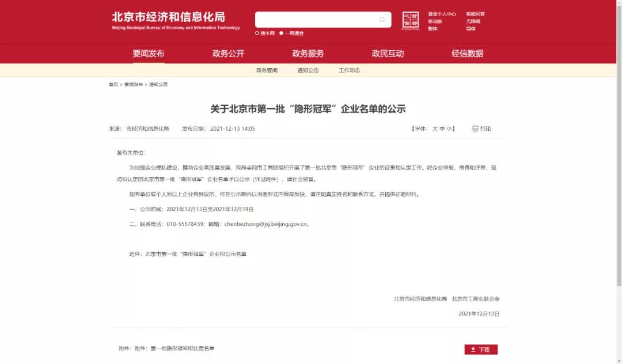The width and height of the screenshot is (622, 364).
Task: Select 通知公告 in the sub-navigation bar
Action: [308, 70]
